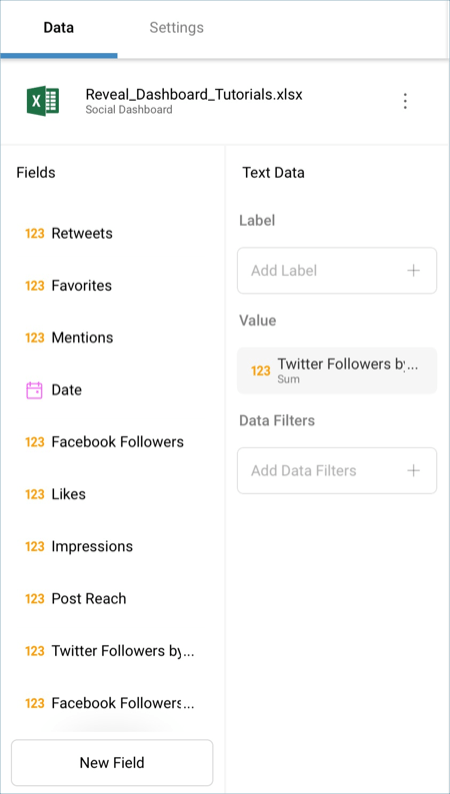Screen dimensions: 450x794
Task: Open the three-dot overflow menu for the data source
Action: (404, 101)
